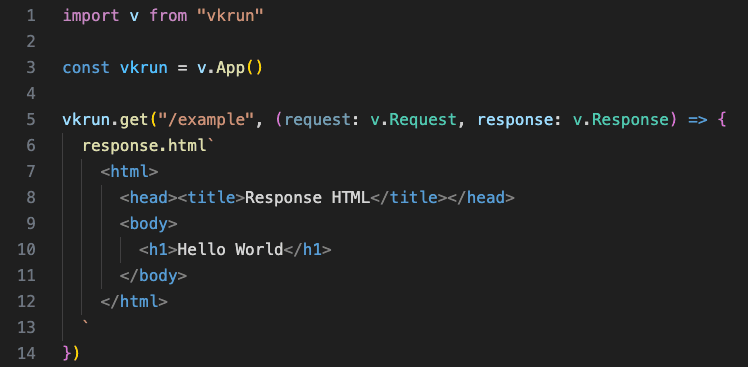Click the Response HTML title text
This screenshot has width=748, height=367.
click(307, 198)
